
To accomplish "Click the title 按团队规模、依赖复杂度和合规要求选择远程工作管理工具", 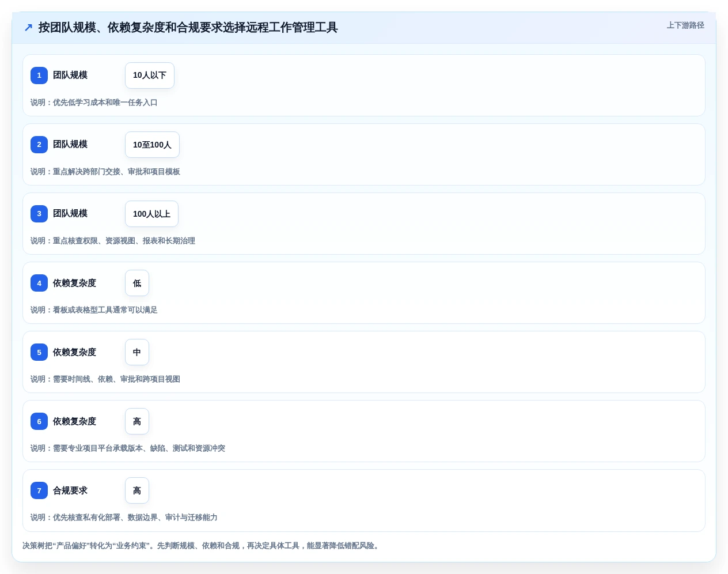I will point(188,27).
